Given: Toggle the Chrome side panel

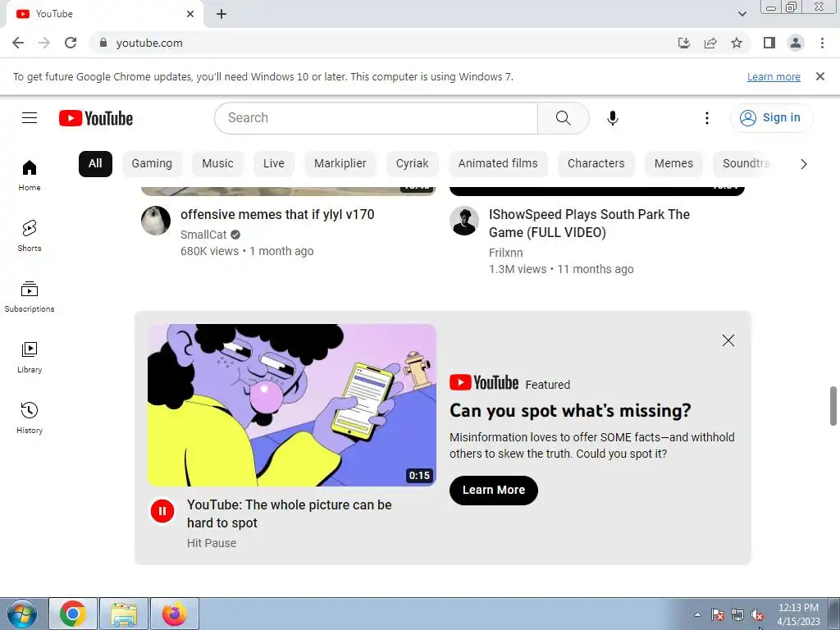Looking at the screenshot, I should 769,43.
